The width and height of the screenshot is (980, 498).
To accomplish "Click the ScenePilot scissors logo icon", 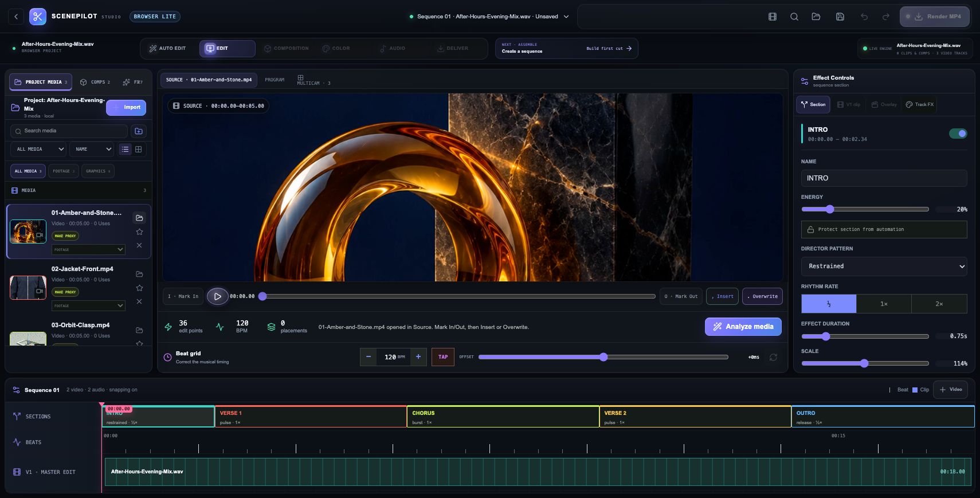I will coord(38,17).
